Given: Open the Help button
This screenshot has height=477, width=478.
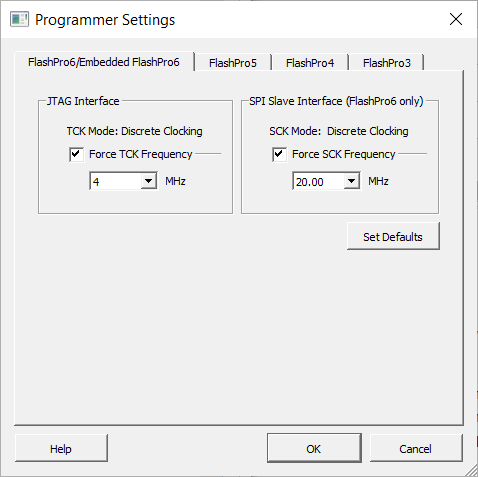Looking at the screenshot, I should click(x=61, y=448).
